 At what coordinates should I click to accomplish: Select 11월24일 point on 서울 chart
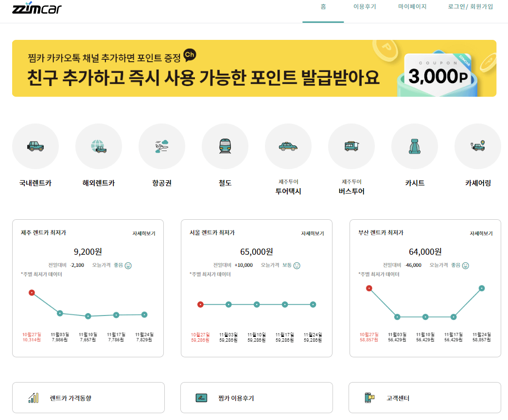click(x=313, y=304)
